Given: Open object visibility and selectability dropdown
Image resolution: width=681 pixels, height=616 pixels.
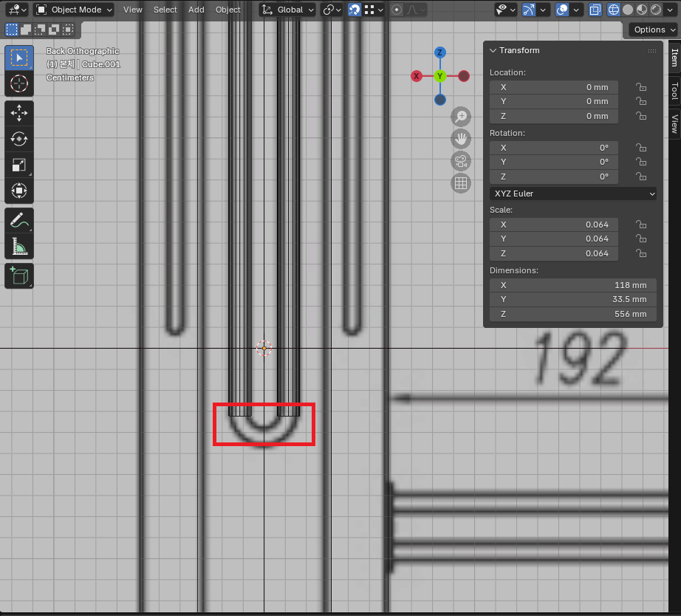Looking at the screenshot, I should tap(505, 10).
